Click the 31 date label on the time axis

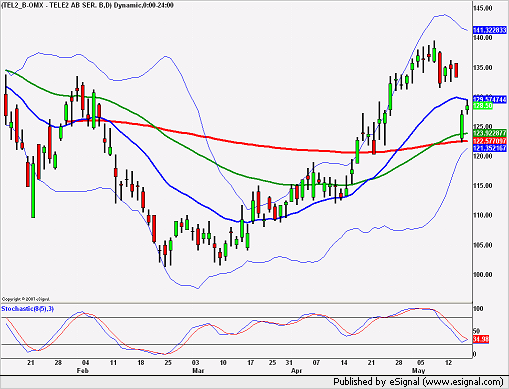(x=289, y=363)
